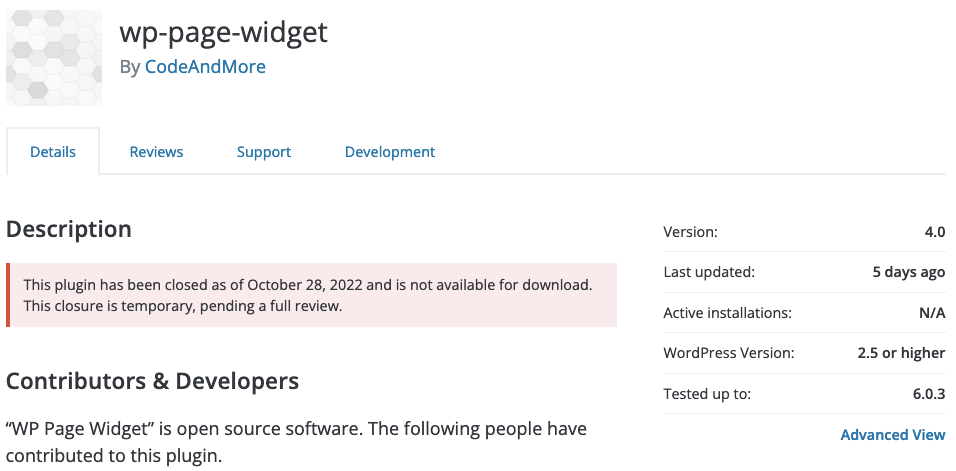Click the Version: label

point(691,232)
